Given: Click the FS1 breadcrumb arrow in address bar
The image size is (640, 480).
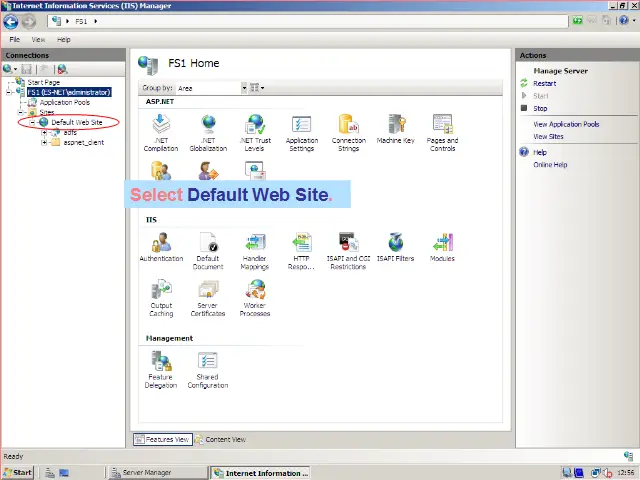Looking at the screenshot, I should click(x=96, y=21).
